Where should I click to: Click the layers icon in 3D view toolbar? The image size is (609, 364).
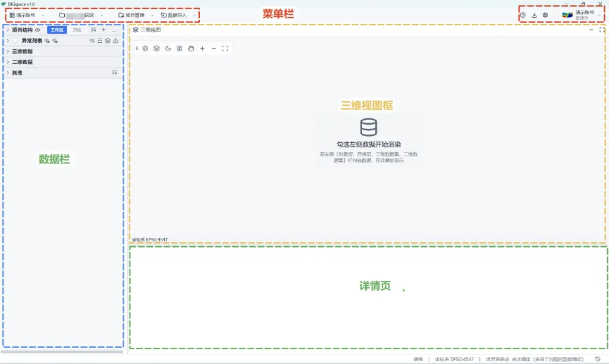coord(156,49)
